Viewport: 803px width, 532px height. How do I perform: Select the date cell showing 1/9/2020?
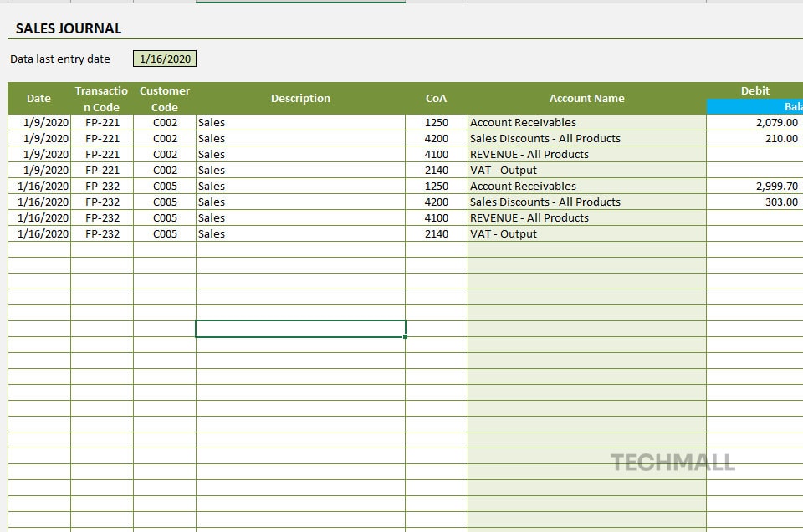tap(38, 122)
